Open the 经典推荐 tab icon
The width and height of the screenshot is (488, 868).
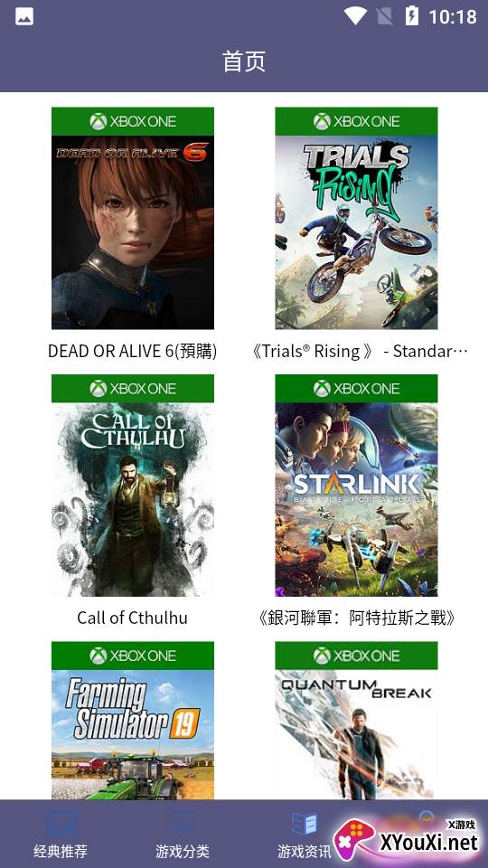click(x=61, y=825)
